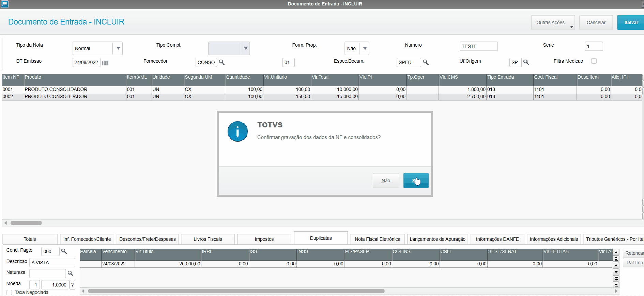Open the Lançamentos de Apuração tab
The width and height of the screenshot is (644, 296).
click(438, 239)
